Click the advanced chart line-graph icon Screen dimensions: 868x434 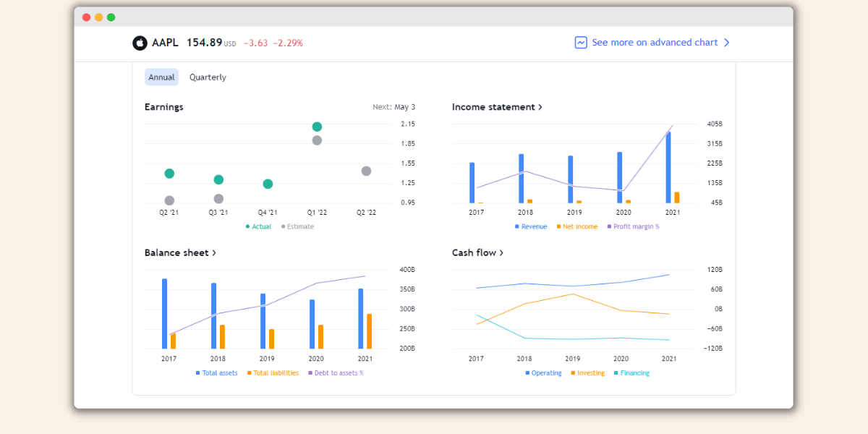(x=580, y=43)
